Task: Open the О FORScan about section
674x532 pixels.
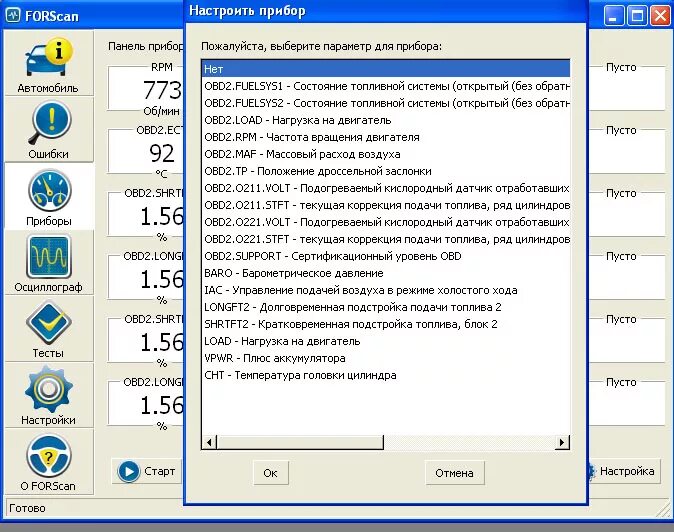Action: coord(49,462)
